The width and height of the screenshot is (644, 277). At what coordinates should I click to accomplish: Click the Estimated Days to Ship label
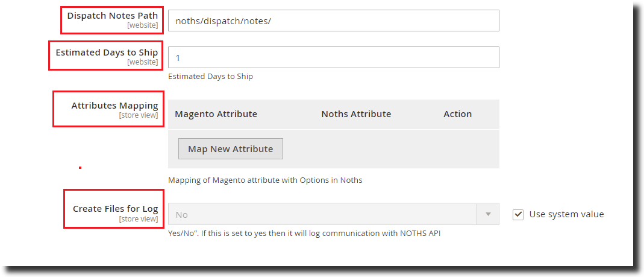pyautogui.click(x=107, y=53)
